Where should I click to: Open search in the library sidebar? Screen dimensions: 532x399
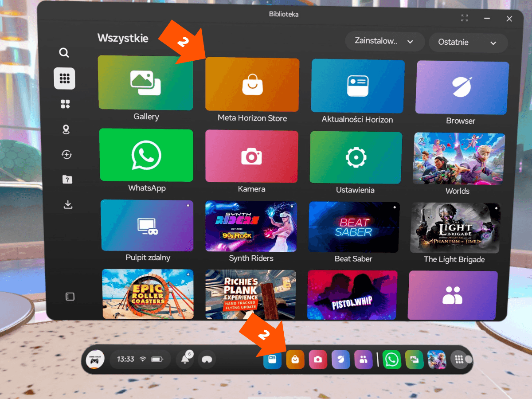pyautogui.click(x=64, y=53)
